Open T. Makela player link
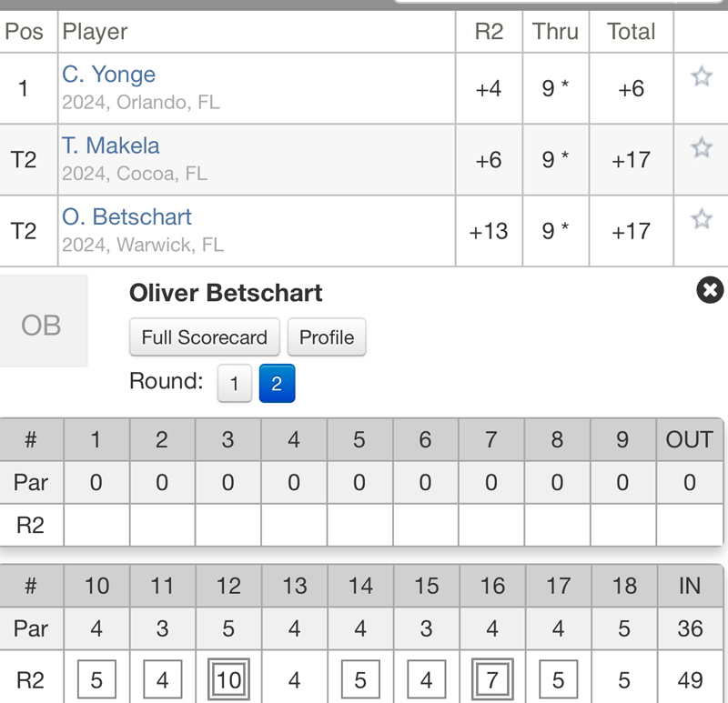The height and width of the screenshot is (703, 728). tap(110, 146)
